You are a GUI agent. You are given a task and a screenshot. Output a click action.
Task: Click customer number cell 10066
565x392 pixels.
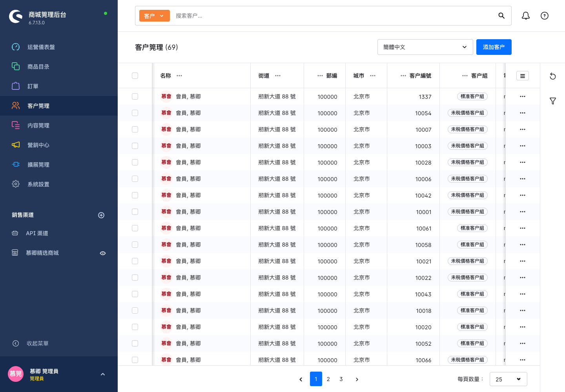tap(423, 360)
